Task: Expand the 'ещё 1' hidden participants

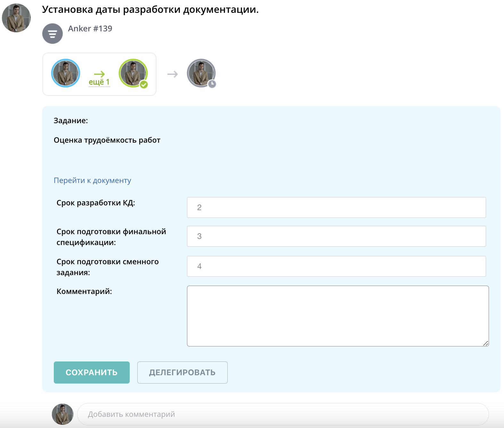Action: point(99,82)
